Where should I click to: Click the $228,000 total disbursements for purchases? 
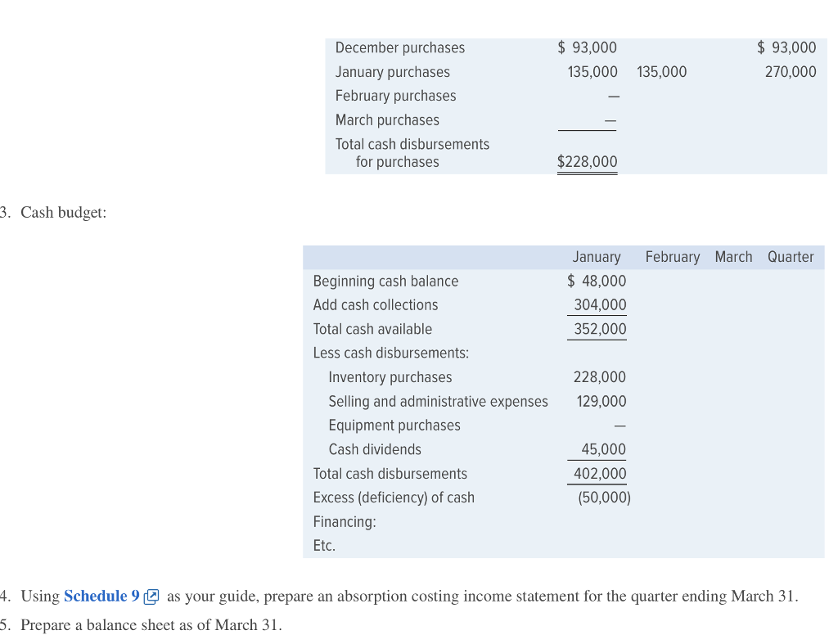click(x=587, y=162)
